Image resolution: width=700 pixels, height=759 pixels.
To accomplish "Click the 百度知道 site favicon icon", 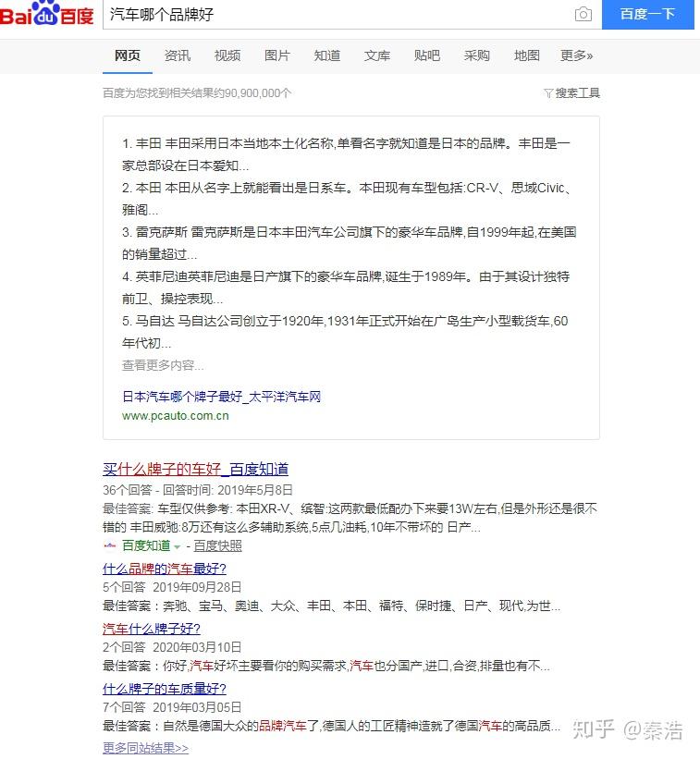I will [x=110, y=545].
